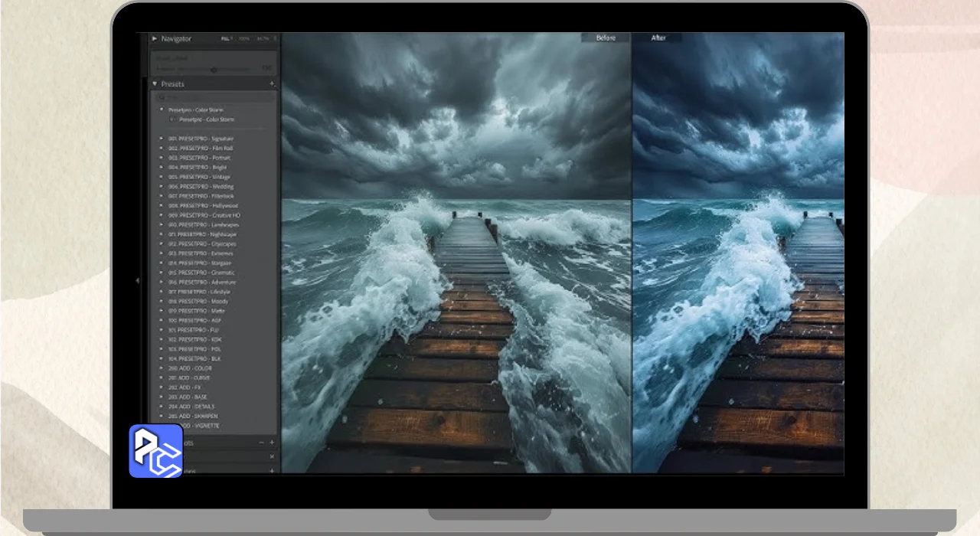Apply the Presetpro - Color Storm preset
The height and width of the screenshot is (536, 980).
[207, 119]
